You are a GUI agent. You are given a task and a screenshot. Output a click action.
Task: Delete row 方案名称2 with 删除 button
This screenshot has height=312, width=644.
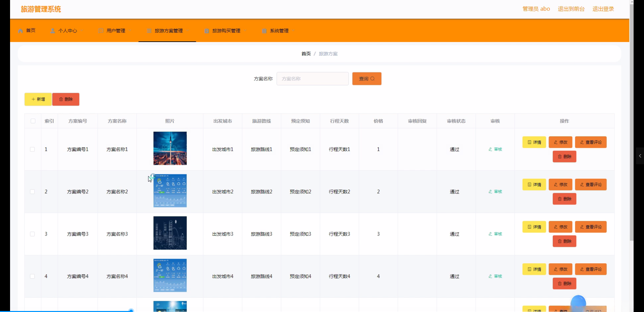(x=565, y=199)
